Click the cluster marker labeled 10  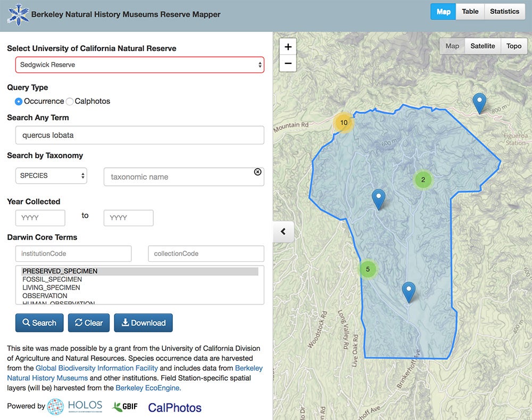pyautogui.click(x=344, y=122)
